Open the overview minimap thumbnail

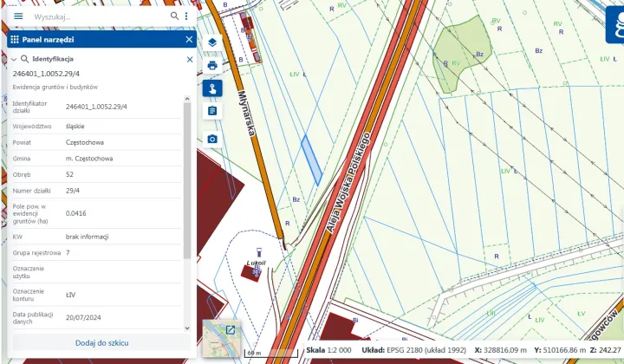pos(222,337)
